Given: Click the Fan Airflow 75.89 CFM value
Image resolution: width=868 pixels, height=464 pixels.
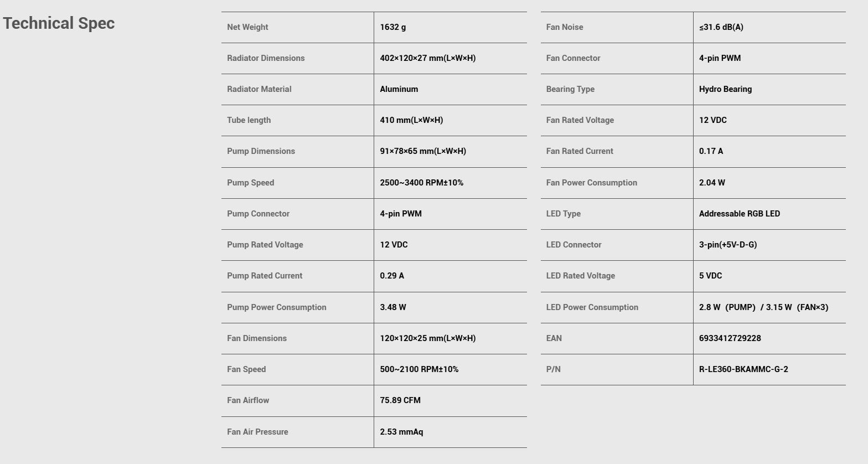Looking at the screenshot, I should pyautogui.click(x=400, y=400).
